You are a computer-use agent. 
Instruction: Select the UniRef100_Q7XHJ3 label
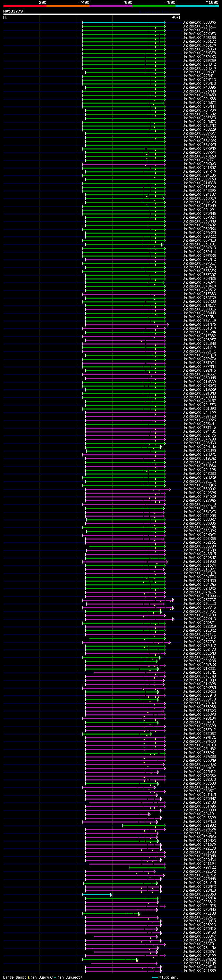[x=199, y=619]
